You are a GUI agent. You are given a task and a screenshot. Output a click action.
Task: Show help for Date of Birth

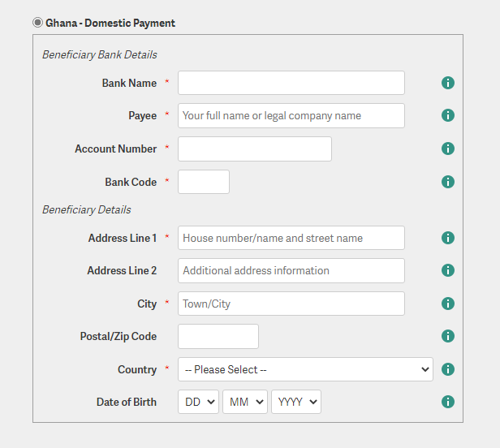[x=447, y=402]
